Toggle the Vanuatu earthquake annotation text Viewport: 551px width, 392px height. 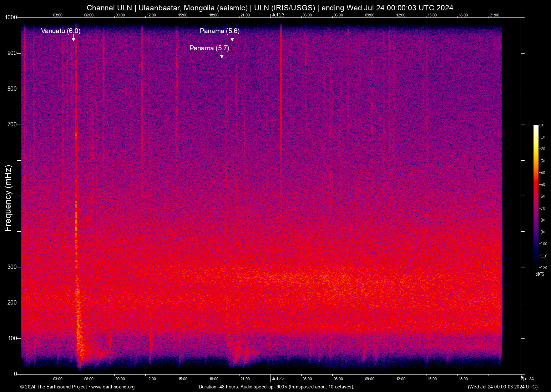[x=61, y=31]
